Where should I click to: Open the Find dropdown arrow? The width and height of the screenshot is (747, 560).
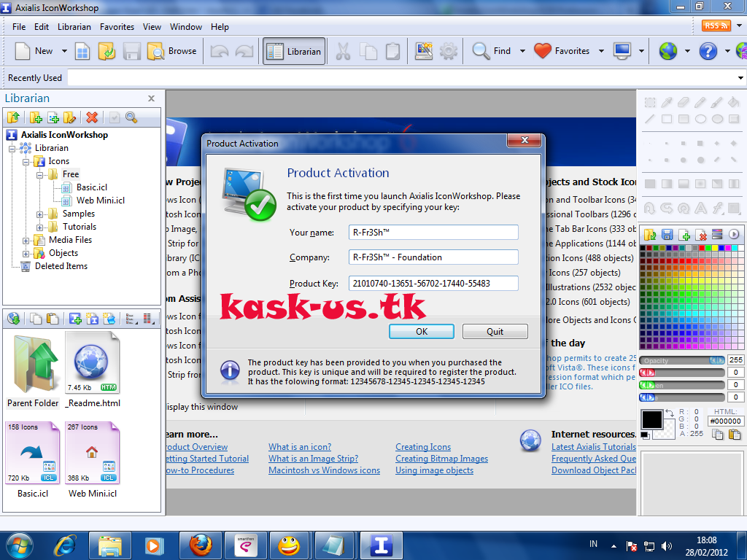pos(522,51)
